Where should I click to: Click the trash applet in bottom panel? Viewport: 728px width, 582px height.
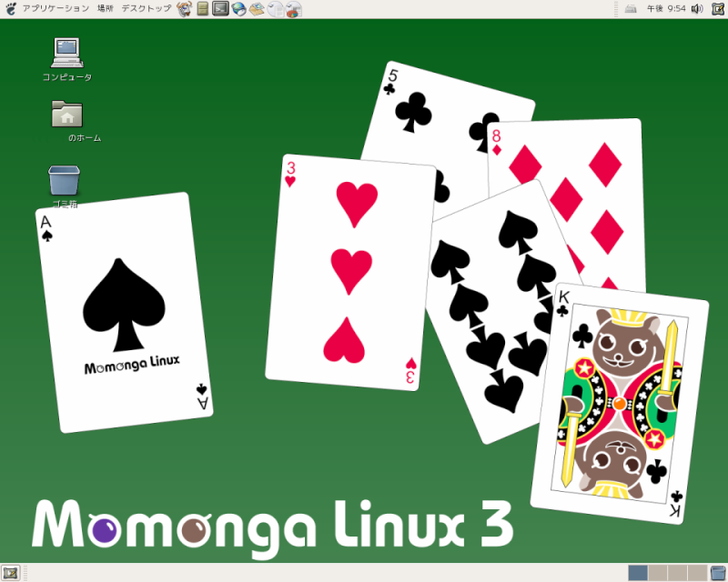pos(717,572)
